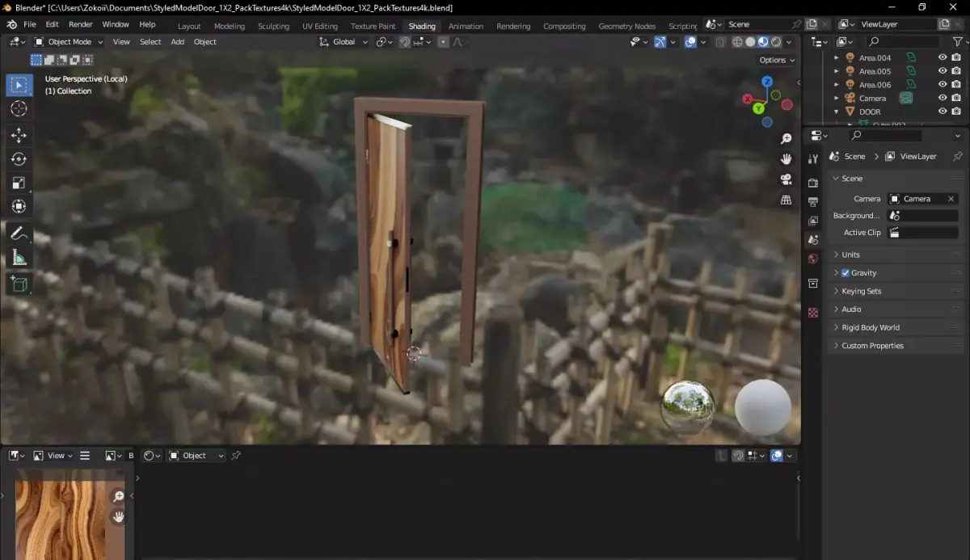Open the File menu
Image resolution: width=970 pixels, height=560 pixels.
click(29, 25)
